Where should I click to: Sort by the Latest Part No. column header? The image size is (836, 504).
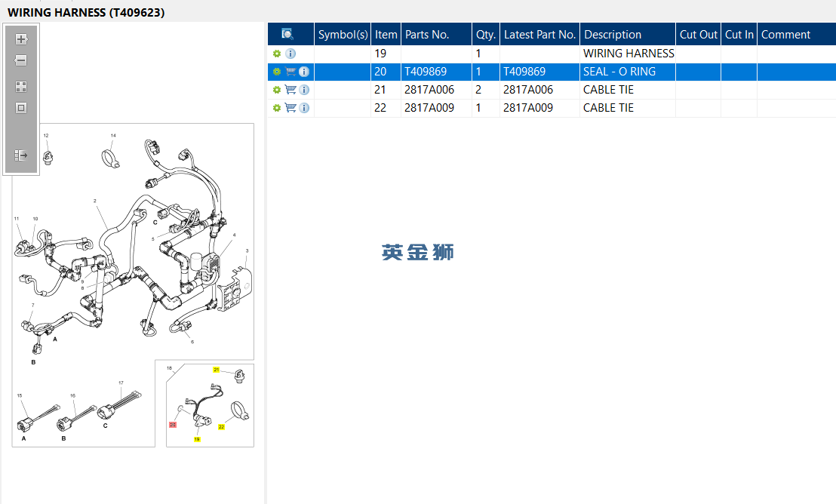pos(539,34)
